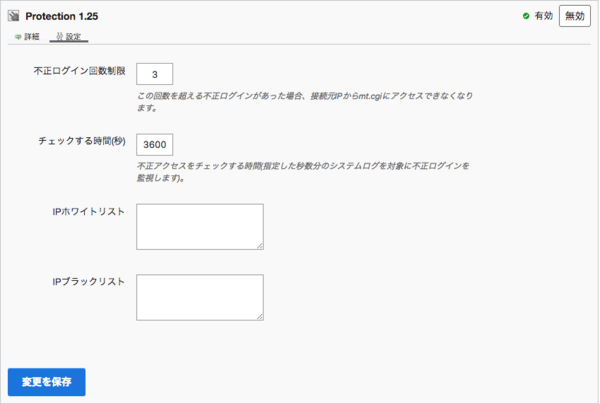Click the IPブラックリスト label
Image resolution: width=600 pixels, height=404 pixels.
[x=88, y=282]
